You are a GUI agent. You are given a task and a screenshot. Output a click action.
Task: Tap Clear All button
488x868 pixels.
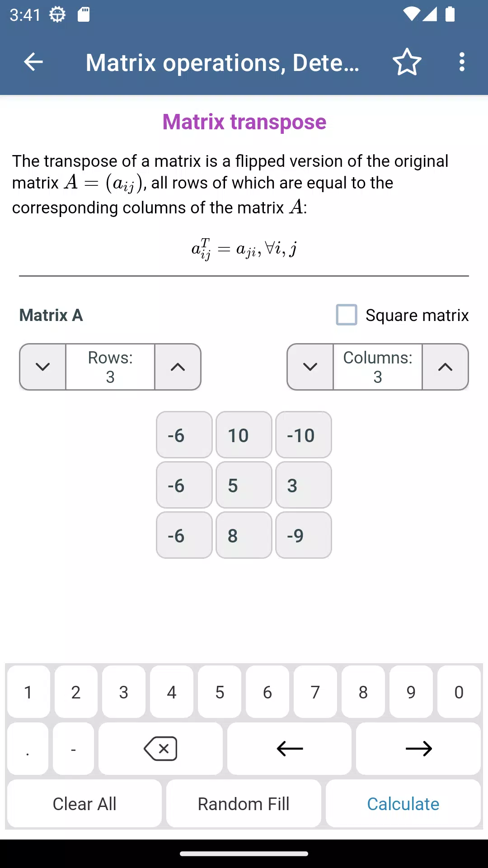[84, 804]
